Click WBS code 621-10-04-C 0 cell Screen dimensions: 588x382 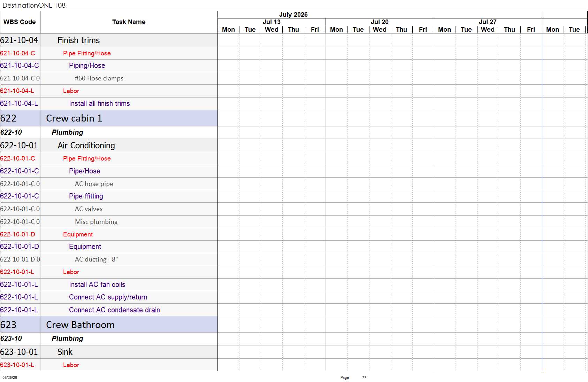pyautogui.click(x=20, y=78)
